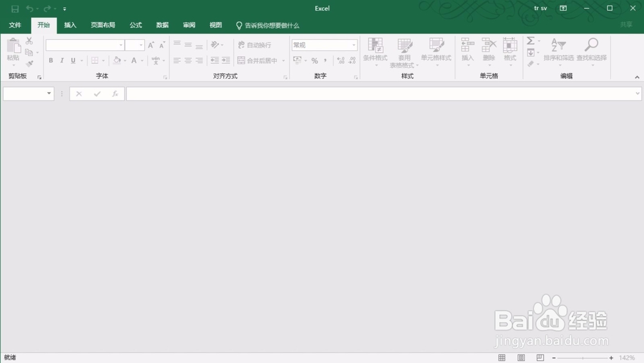The width and height of the screenshot is (644, 363).
Task: Click the Paste clipboard icon
Action: click(14, 46)
